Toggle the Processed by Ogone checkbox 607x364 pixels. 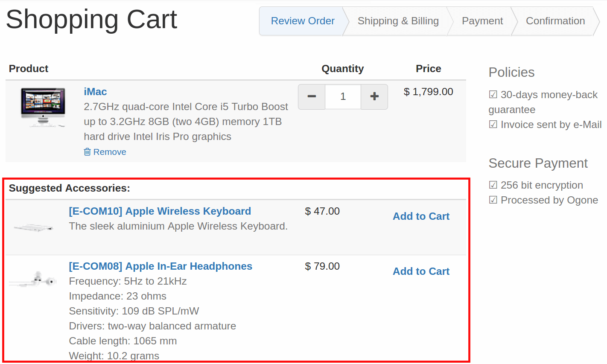pyautogui.click(x=493, y=200)
